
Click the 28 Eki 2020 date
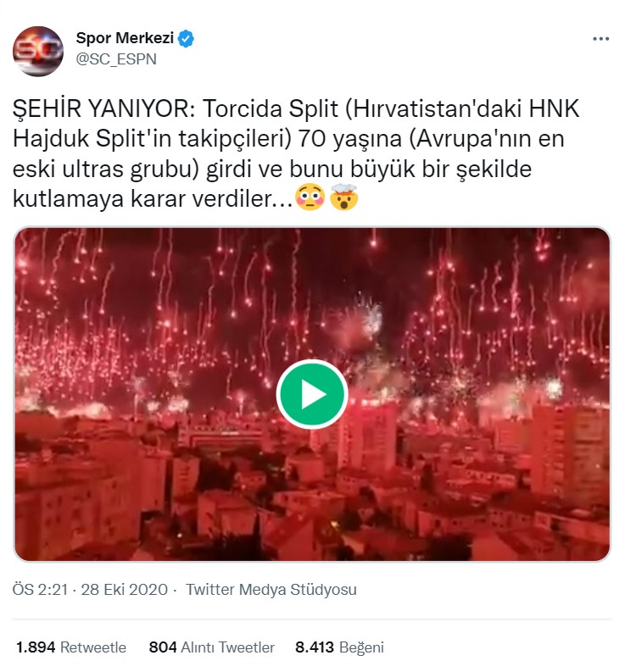(125, 589)
